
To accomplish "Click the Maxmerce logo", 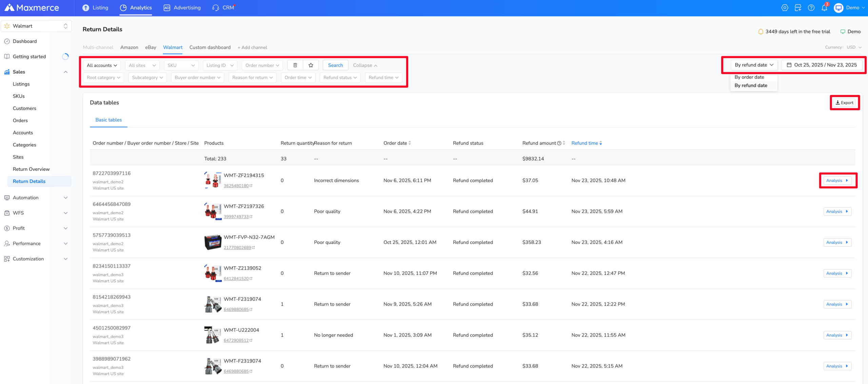I will (x=32, y=8).
